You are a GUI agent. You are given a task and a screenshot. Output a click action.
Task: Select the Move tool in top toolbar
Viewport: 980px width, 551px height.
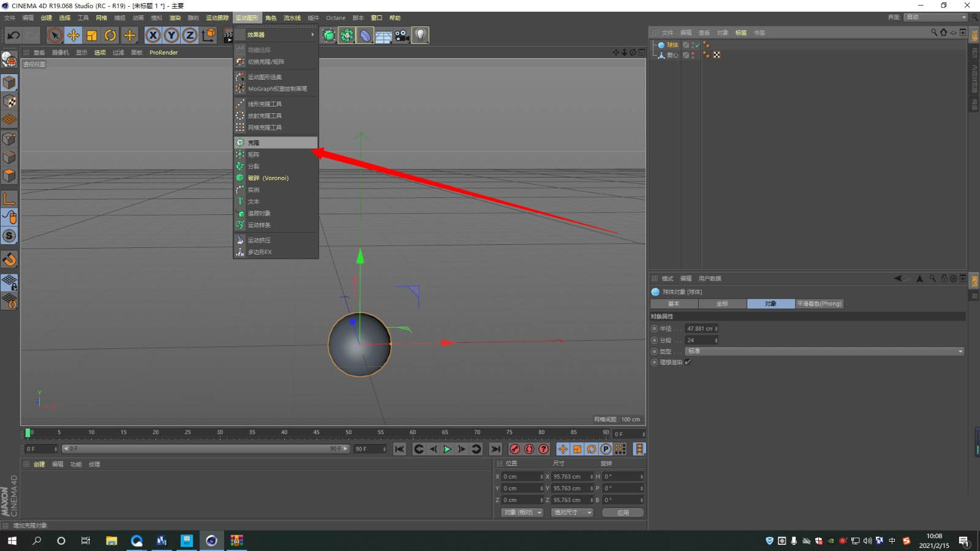pos(73,36)
